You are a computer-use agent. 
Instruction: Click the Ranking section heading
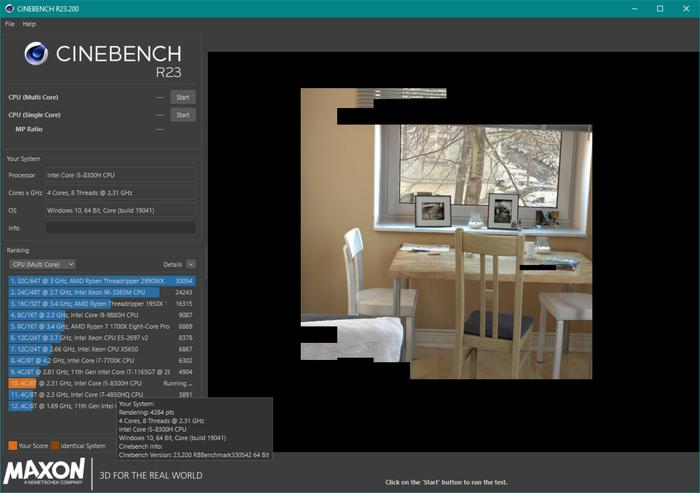pyautogui.click(x=18, y=250)
